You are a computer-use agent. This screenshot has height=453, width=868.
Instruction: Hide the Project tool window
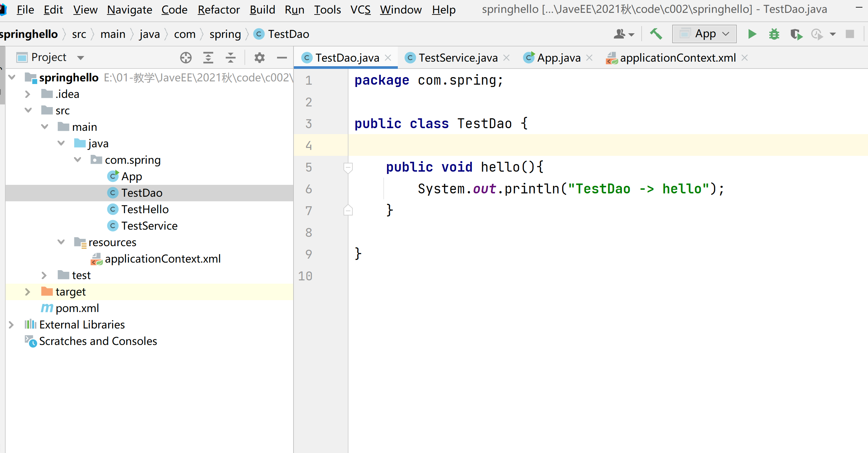pos(282,58)
